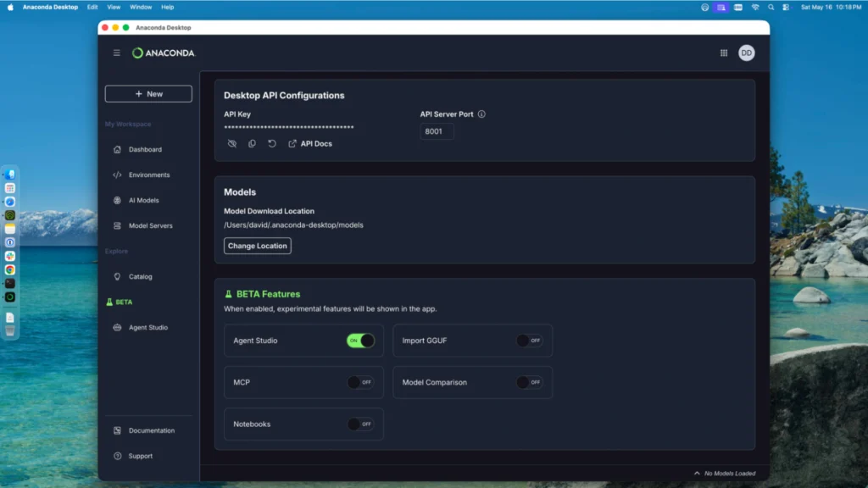
Task: Collapse sidebar with hamburger menu icon
Action: tap(116, 53)
